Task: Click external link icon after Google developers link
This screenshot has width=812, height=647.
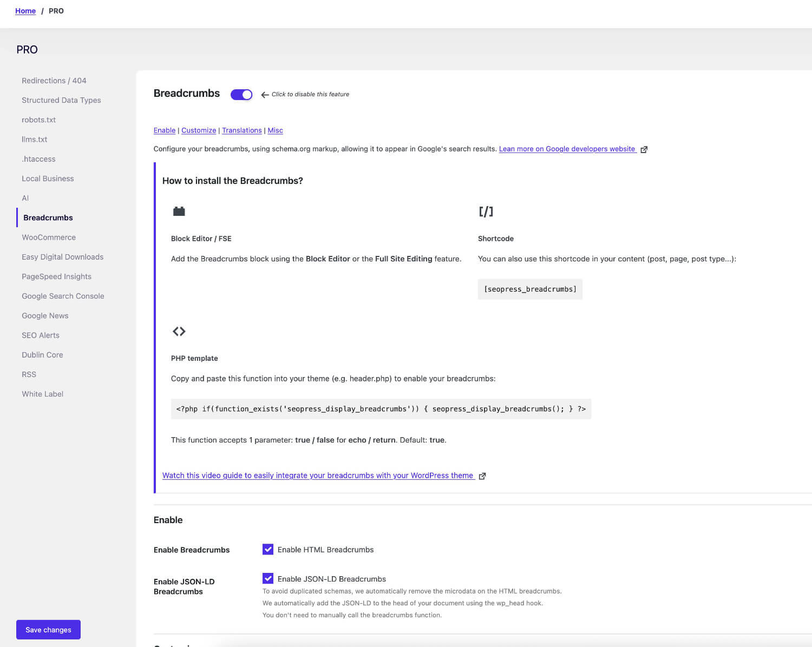Action: [x=644, y=149]
